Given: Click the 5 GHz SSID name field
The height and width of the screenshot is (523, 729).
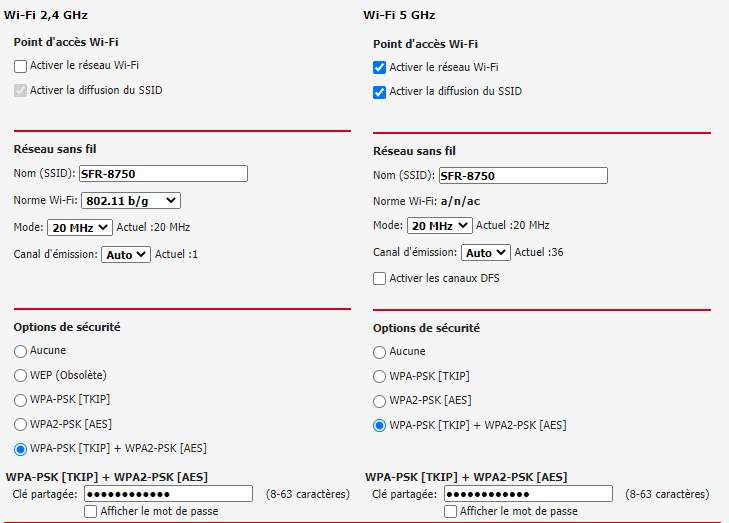Looking at the screenshot, I should tap(523, 176).
